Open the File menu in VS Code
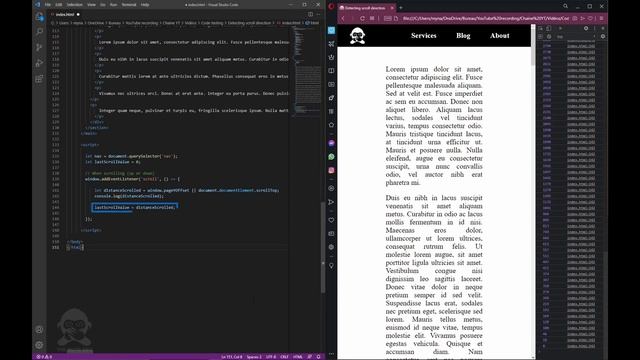The width and height of the screenshot is (640, 360). point(48,5)
